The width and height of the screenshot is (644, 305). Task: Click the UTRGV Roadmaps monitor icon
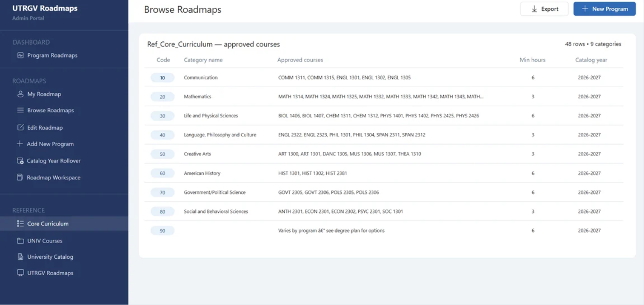[x=20, y=273]
